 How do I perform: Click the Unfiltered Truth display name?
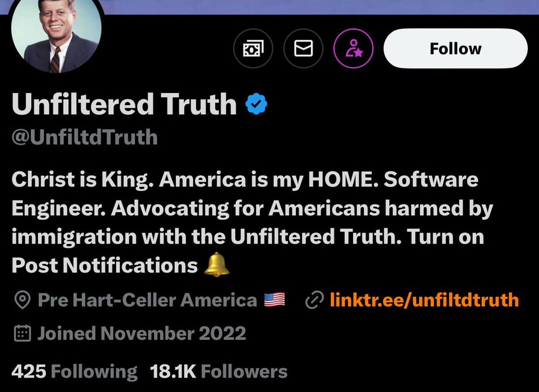pos(124,105)
